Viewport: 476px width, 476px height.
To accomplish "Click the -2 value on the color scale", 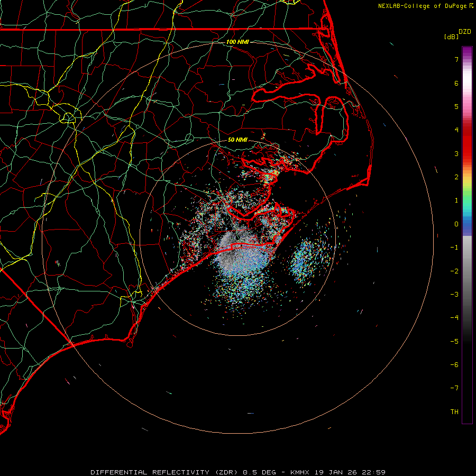I will pos(454,271).
